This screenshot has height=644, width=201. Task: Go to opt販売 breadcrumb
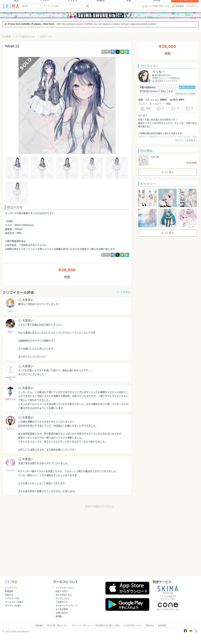pos(7,36)
